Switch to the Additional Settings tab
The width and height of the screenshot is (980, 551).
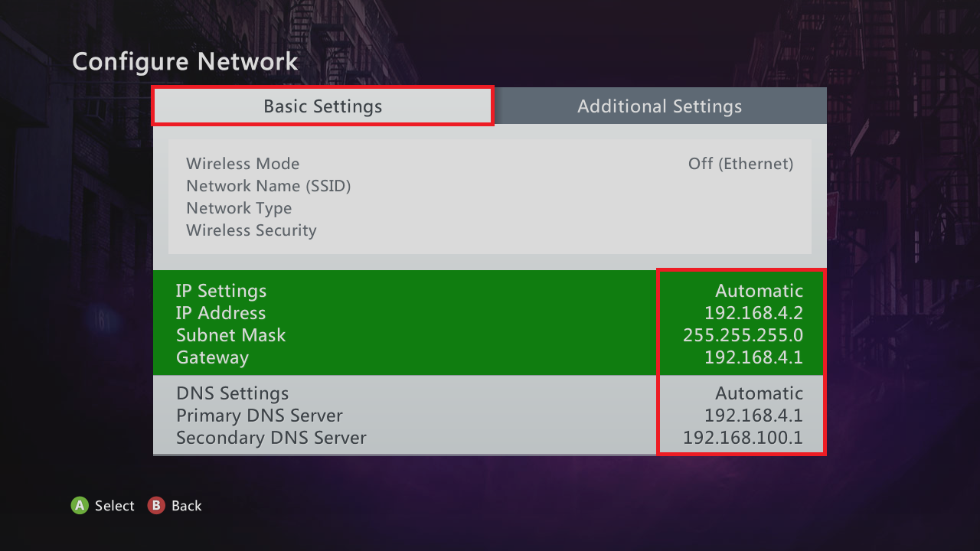coord(659,106)
